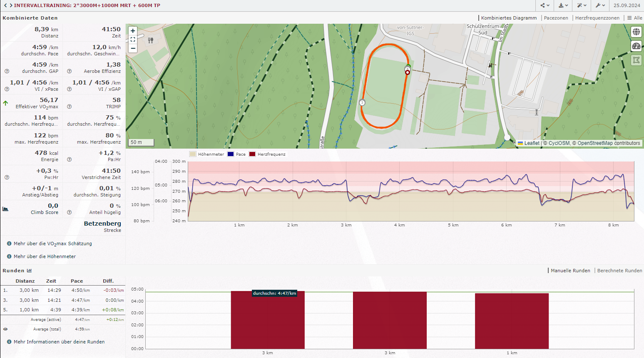Viewport: 644px width, 358px height.
Task: Open the download export dropdown
Action: tap(563, 5)
